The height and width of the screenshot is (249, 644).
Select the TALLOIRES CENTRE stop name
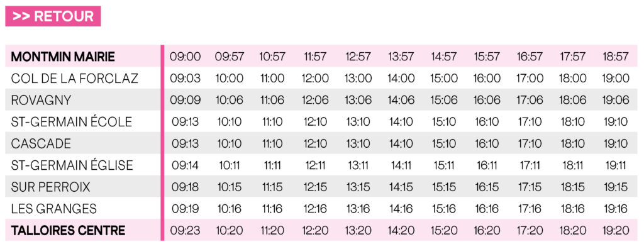tap(68, 231)
